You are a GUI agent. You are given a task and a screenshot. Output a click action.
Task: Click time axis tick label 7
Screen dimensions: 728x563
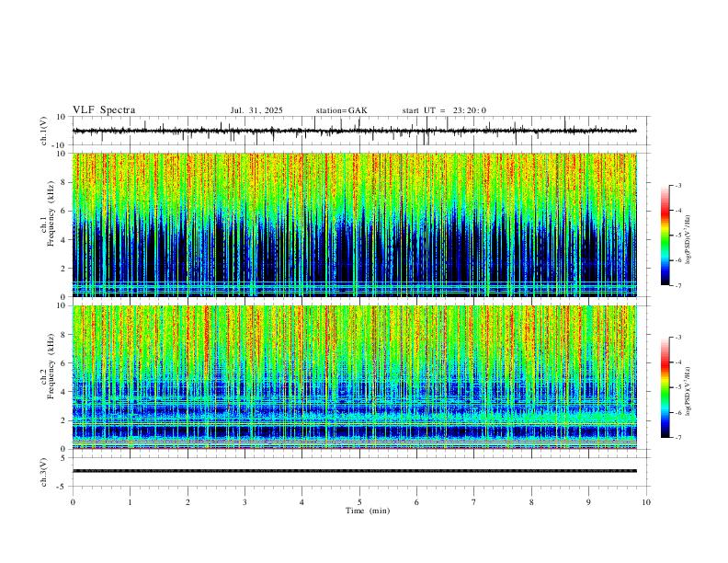474,502
